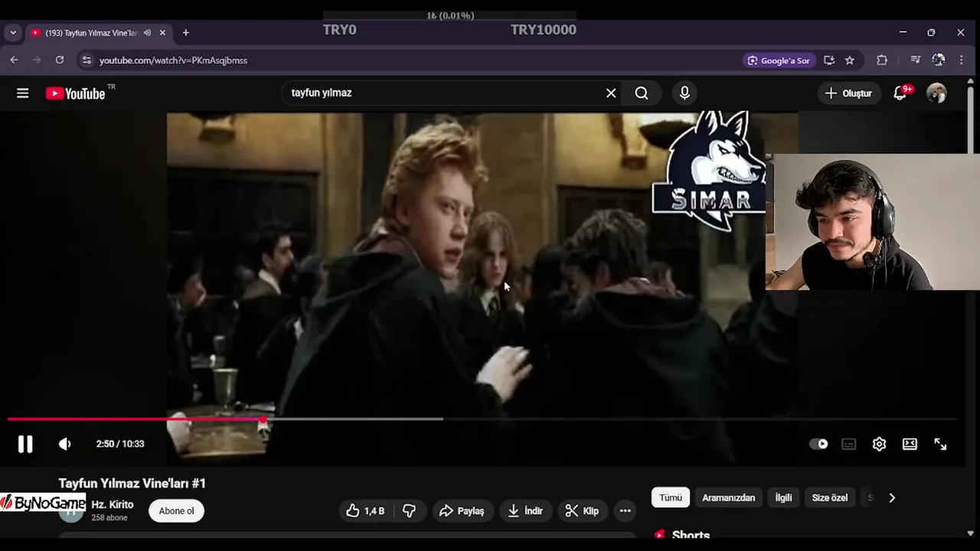
Task: Open the account avatar menu
Action: [936, 93]
